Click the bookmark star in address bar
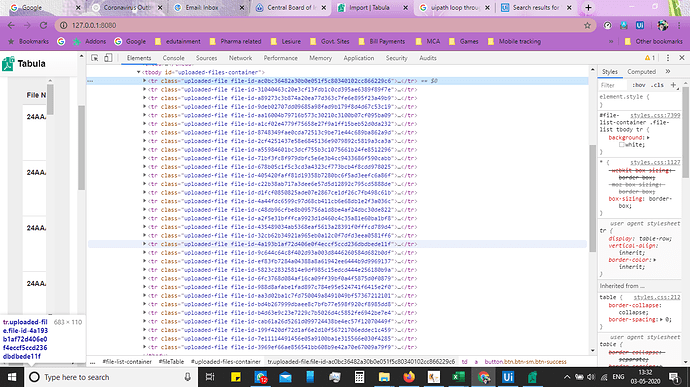The width and height of the screenshot is (690, 387). tap(587, 26)
